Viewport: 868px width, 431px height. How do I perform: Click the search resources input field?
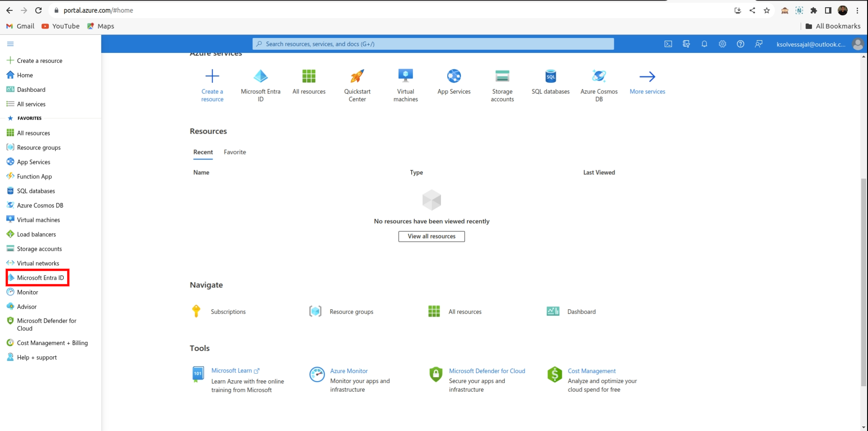click(x=433, y=44)
